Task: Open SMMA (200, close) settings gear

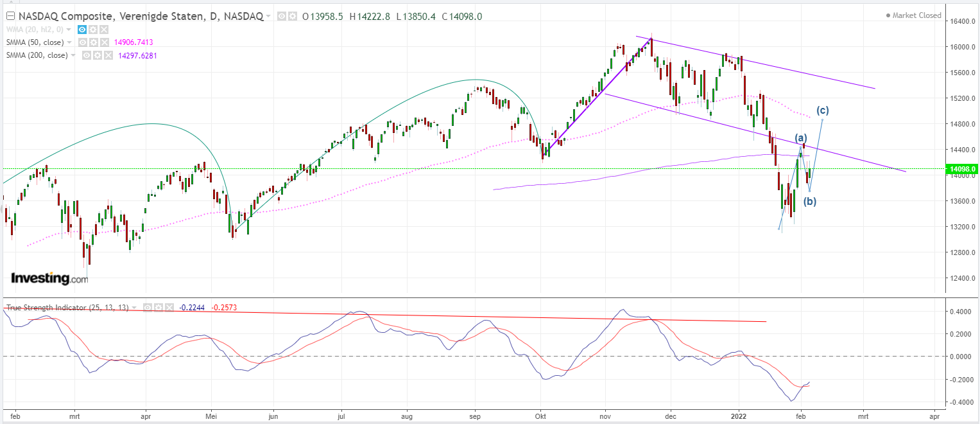Action: pos(97,55)
